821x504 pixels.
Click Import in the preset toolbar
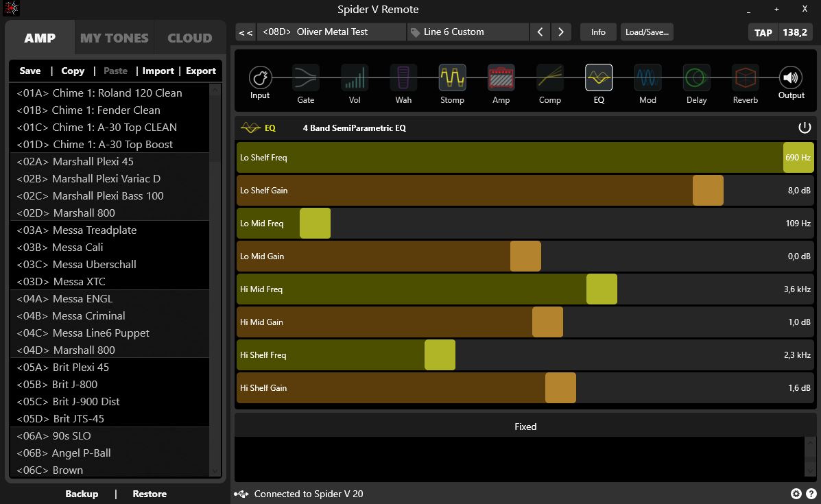pyautogui.click(x=158, y=71)
